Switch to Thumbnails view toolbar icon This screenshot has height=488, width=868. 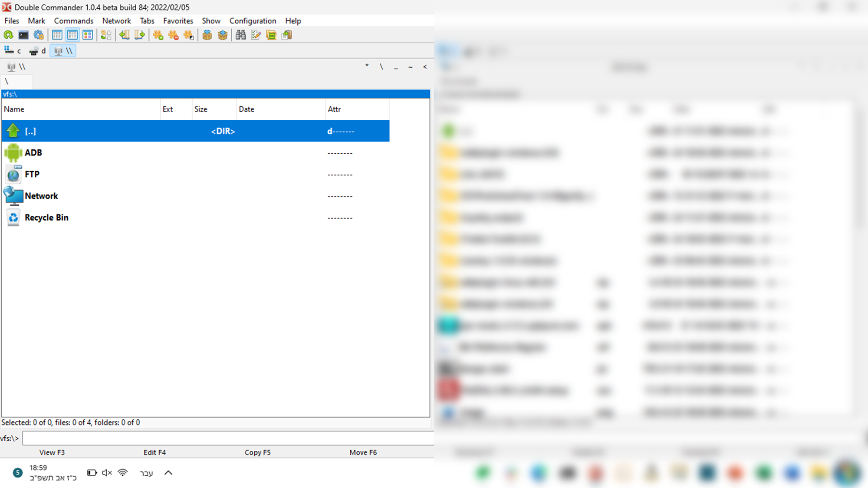(x=88, y=35)
